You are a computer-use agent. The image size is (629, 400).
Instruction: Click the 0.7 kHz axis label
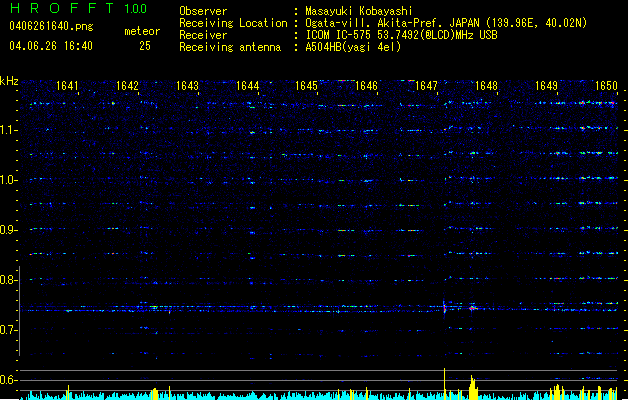tap(8, 330)
